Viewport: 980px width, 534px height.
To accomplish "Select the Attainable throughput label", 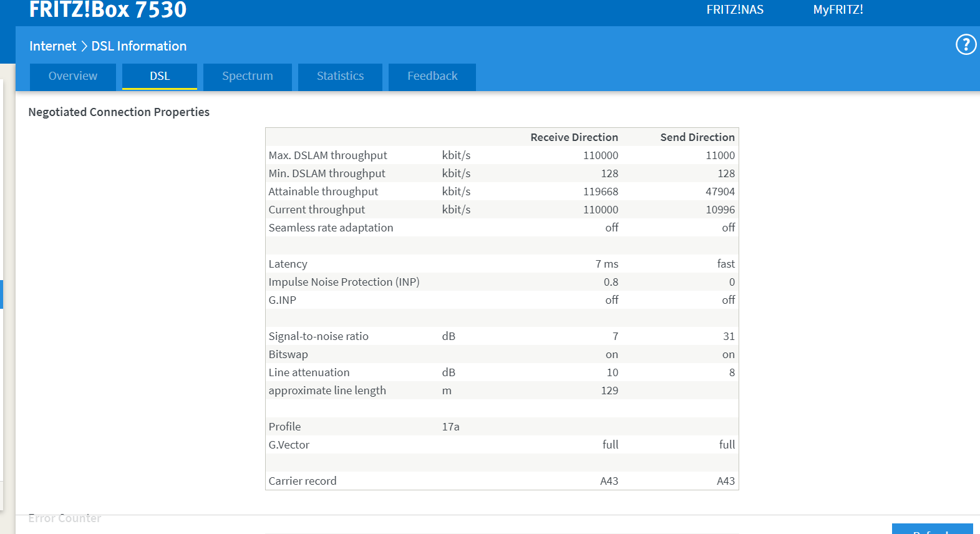I will point(323,192).
